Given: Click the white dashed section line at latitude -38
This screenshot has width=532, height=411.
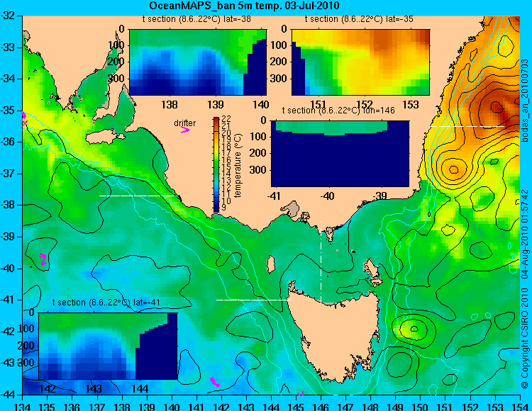Looking at the screenshot, I should pyautogui.click(x=136, y=196).
